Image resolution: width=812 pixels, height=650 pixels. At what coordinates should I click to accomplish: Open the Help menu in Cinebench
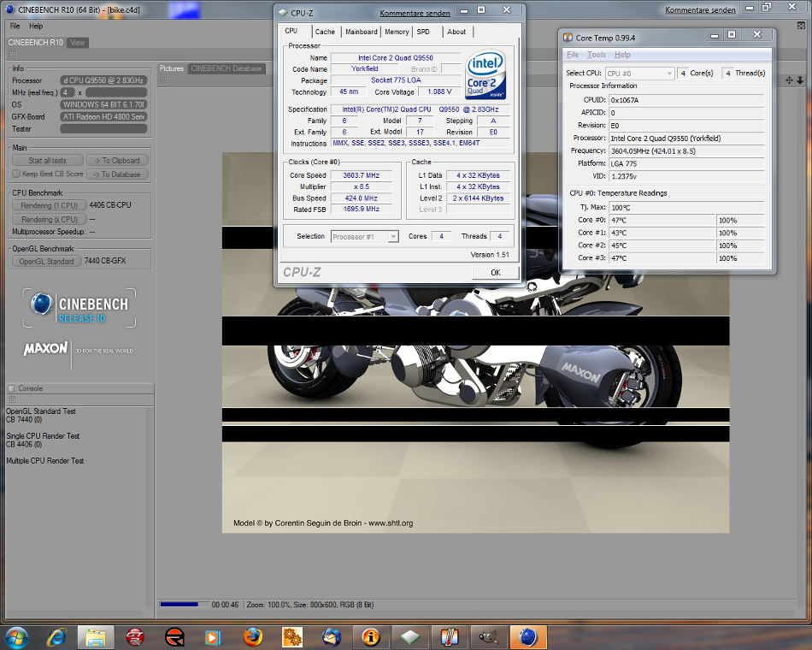click(x=36, y=26)
